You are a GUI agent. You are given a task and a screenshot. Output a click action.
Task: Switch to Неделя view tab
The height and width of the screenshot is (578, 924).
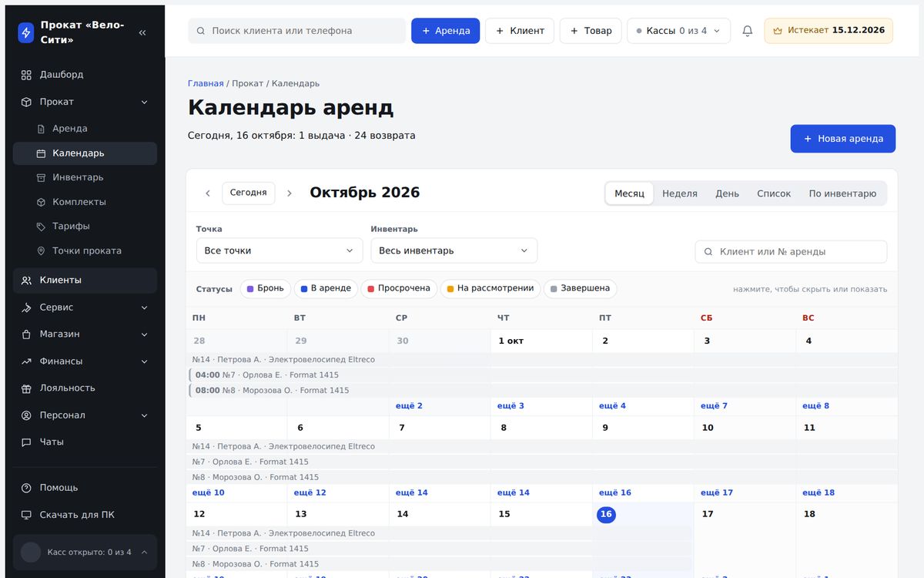(x=680, y=193)
